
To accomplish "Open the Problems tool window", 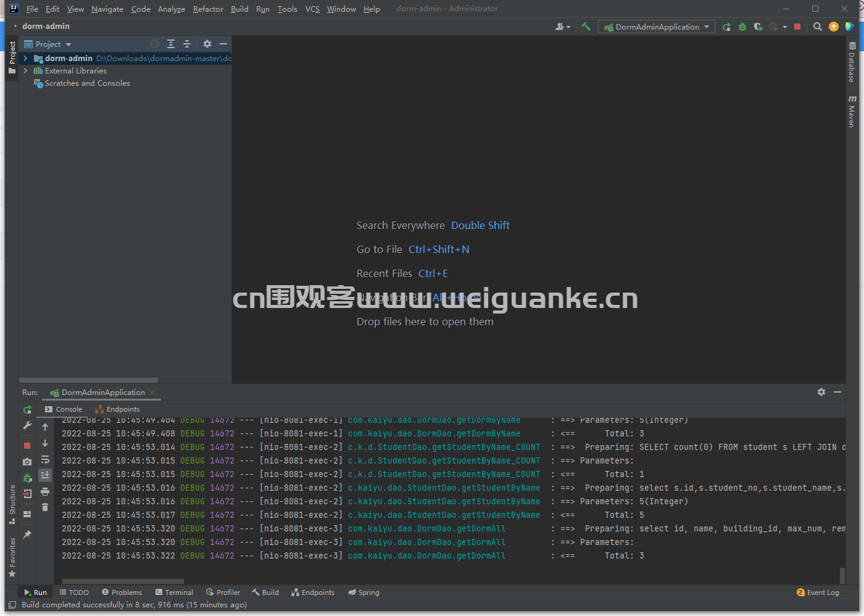I will pyautogui.click(x=122, y=593).
